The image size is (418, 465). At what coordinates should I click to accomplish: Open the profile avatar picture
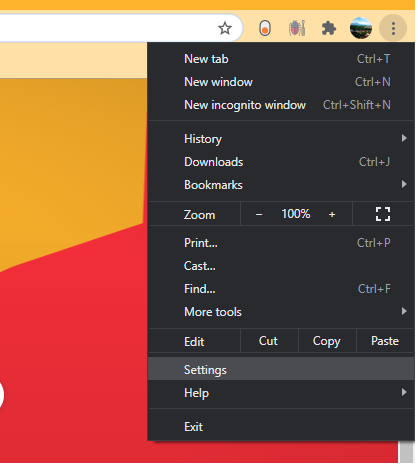[x=362, y=28]
